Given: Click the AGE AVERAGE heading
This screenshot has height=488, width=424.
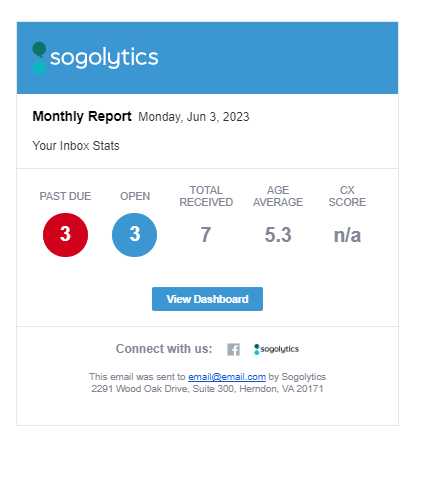Looking at the screenshot, I should click(278, 196).
